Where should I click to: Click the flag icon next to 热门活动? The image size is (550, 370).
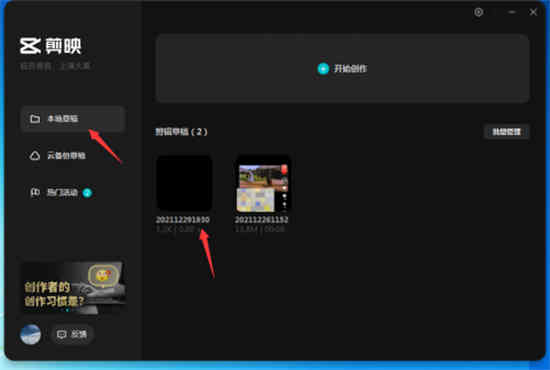[x=35, y=192]
